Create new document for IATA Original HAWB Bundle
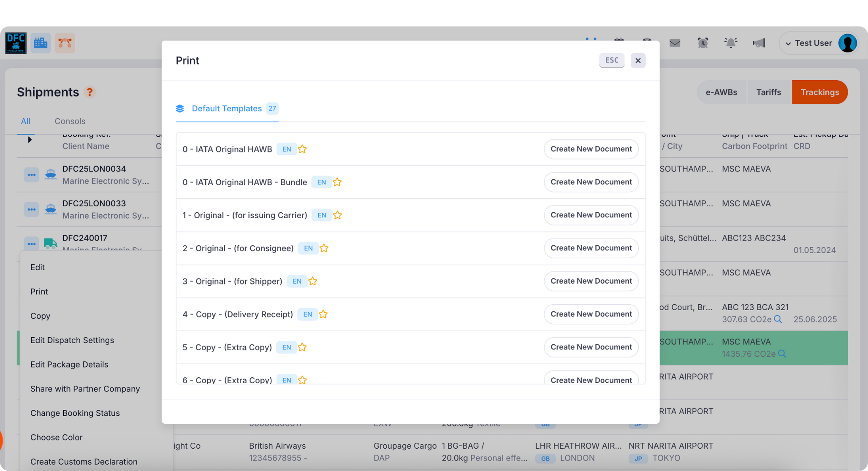868x471 pixels. pyautogui.click(x=591, y=182)
